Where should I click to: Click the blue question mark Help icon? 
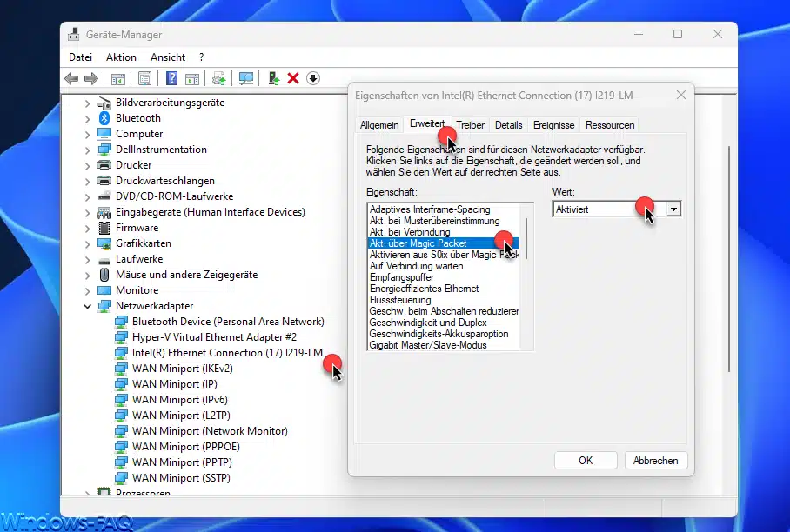tap(171, 78)
